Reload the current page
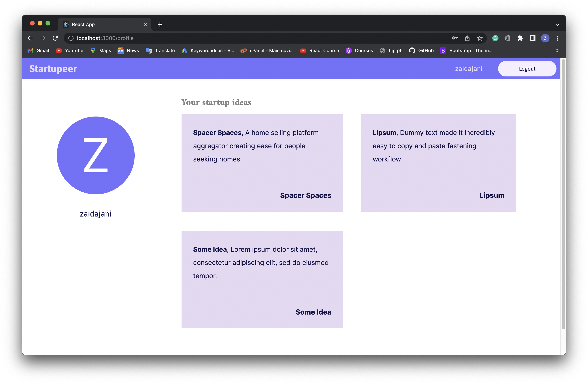The height and width of the screenshot is (384, 588). pyautogui.click(x=55, y=38)
